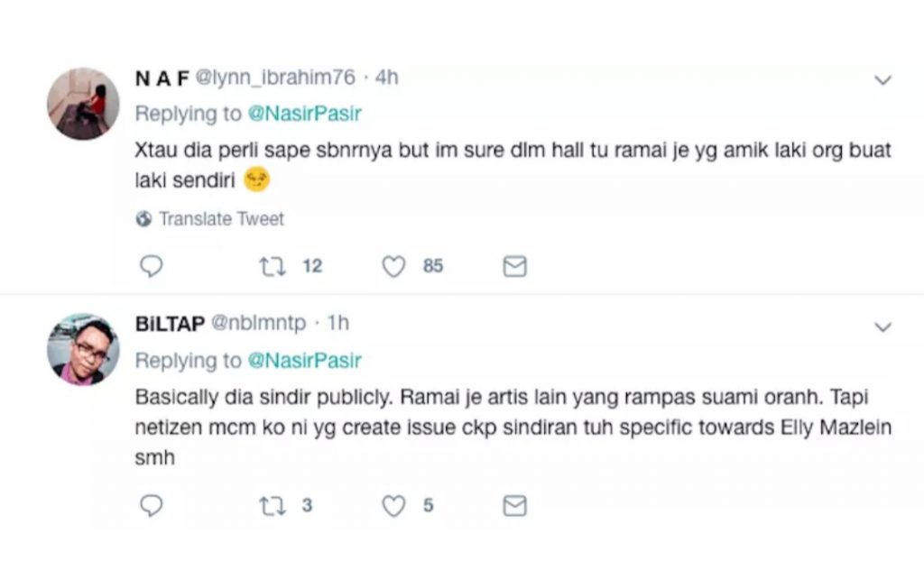Send N A F tweet via direct message
Viewport: 924px width, 561px height.
[514, 267]
